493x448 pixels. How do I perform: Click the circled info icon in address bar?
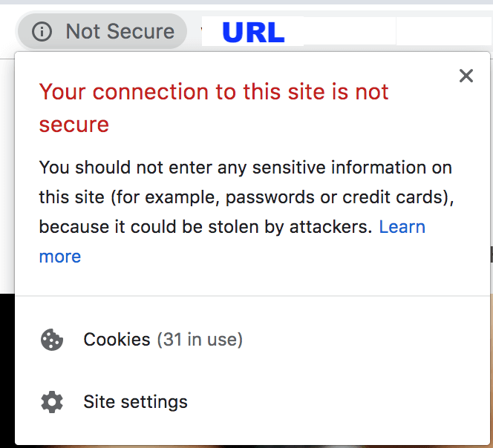point(42,31)
